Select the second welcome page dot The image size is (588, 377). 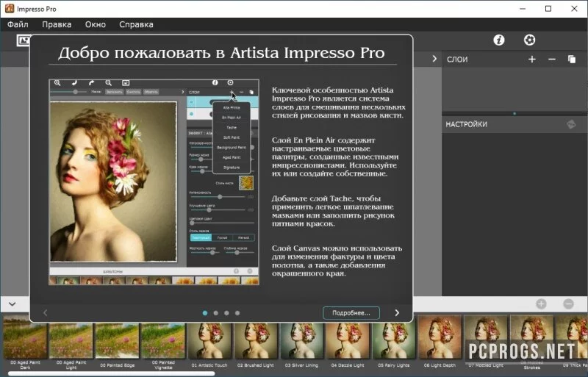click(215, 313)
